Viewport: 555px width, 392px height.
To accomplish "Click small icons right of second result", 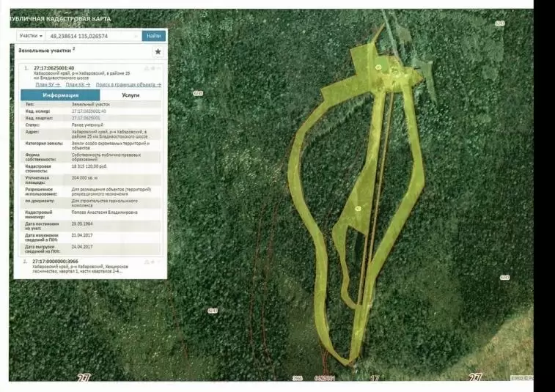I will [x=150, y=261].
